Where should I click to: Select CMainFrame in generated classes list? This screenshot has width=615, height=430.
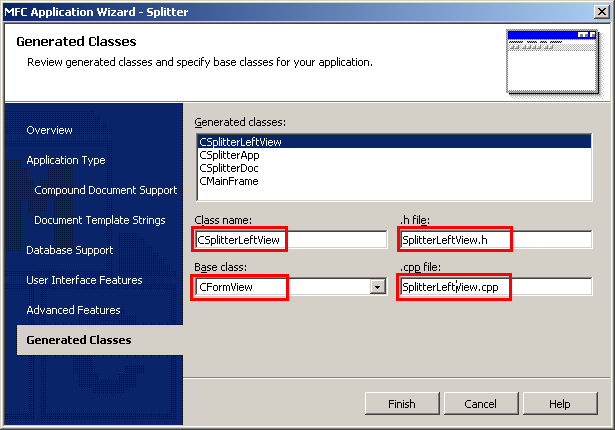(x=394, y=181)
